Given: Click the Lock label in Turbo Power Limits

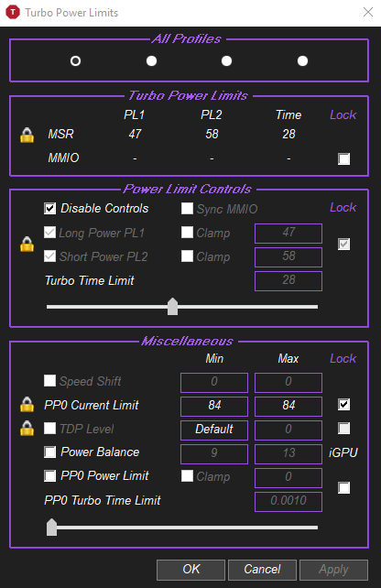Looking at the screenshot, I should (343, 114).
